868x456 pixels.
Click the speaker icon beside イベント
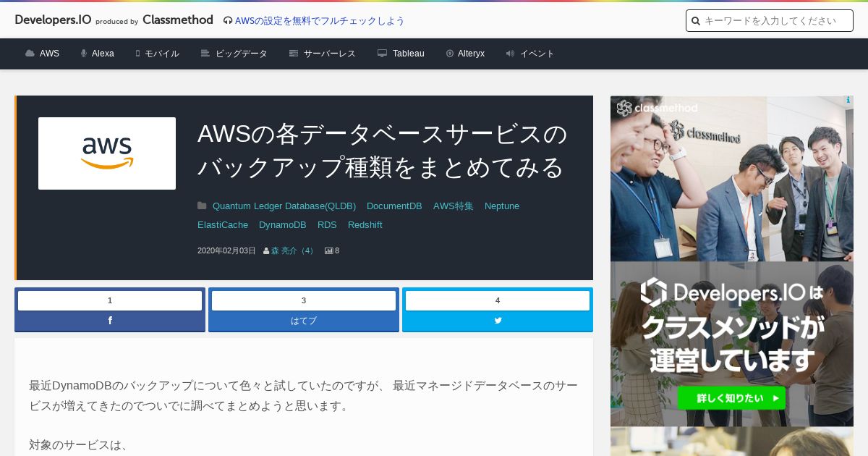tap(510, 54)
